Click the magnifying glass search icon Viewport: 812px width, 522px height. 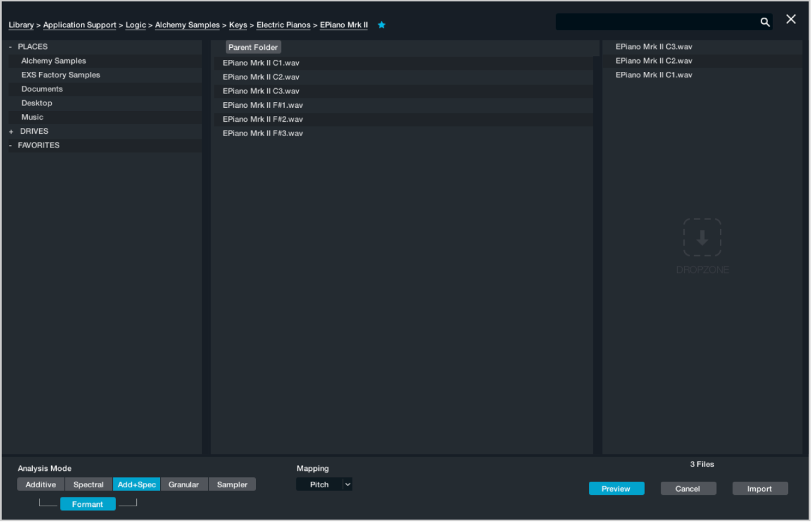click(x=765, y=21)
